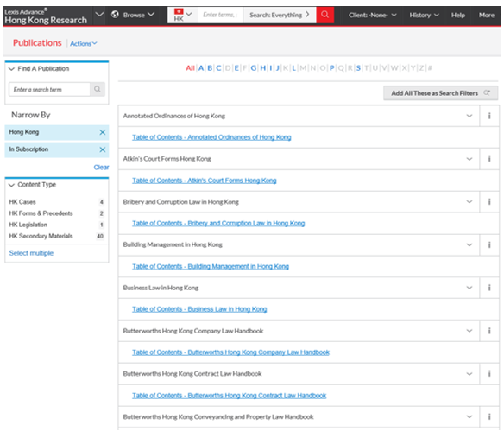Open Table of Contents - Building Management link
The image size is (504, 438).
pyautogui.click(x=211, y=266)
